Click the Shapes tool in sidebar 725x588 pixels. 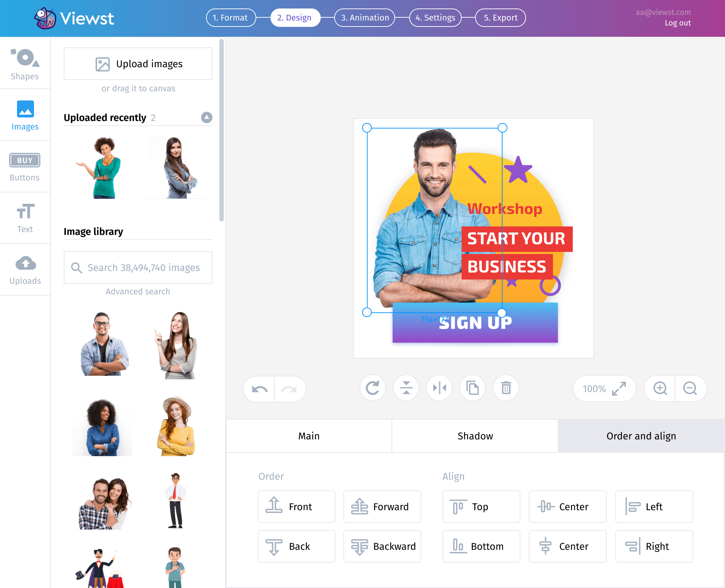pos(25,64)
